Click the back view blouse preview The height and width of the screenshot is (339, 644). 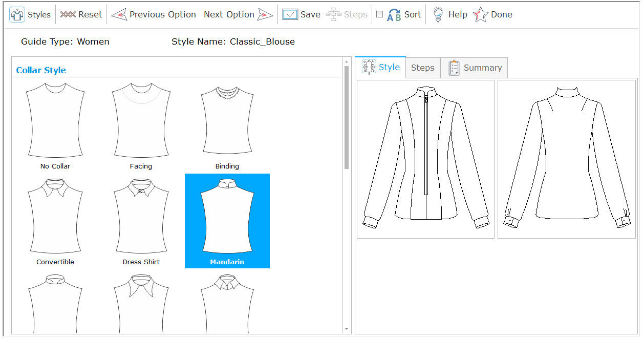(567, 159)
